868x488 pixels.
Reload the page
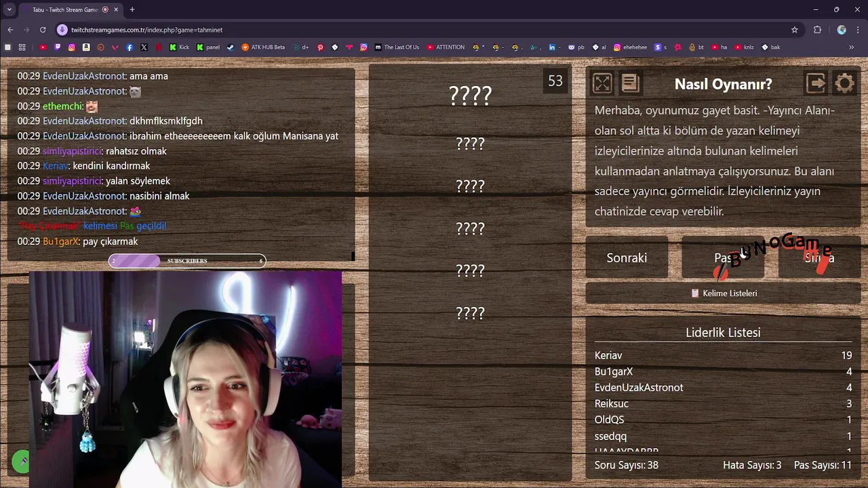click(x=43, y=30)
